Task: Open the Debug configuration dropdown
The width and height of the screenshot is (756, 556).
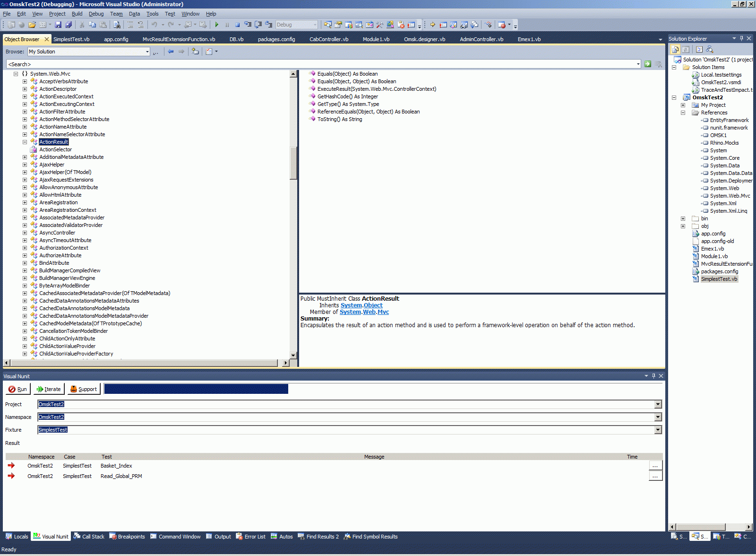Action: pyautogui.click(x=315, y=25)
